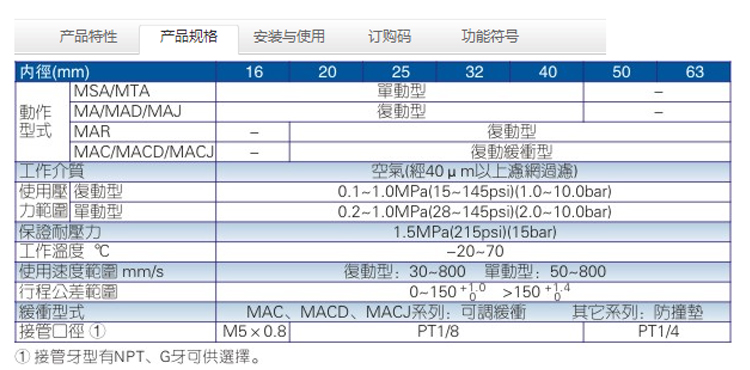Click the footnote about NPT and G threads
Image resolution: width=750 pixels, height=370 pixels.
point(139,357)
